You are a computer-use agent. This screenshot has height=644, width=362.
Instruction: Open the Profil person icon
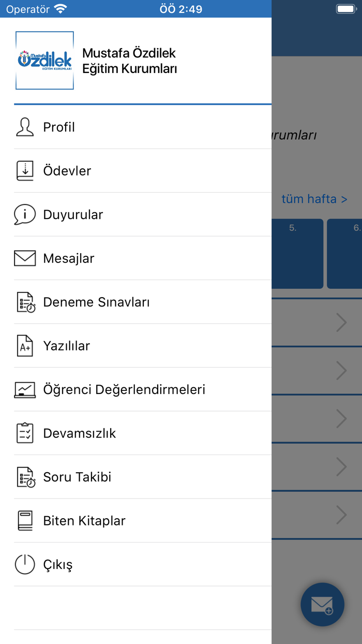click(x=24, y=127)
